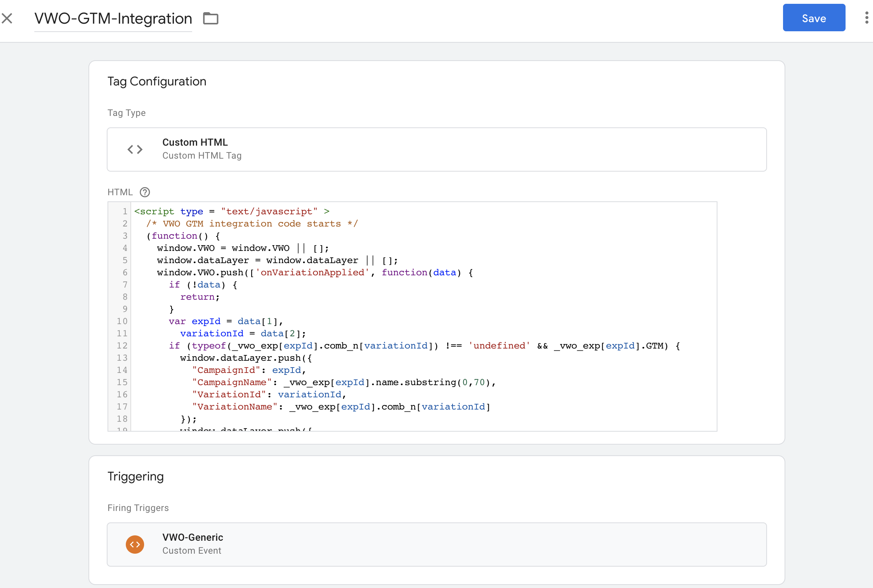Click the "CampaignName" key on line 15
873x588 pixels.
232,382
